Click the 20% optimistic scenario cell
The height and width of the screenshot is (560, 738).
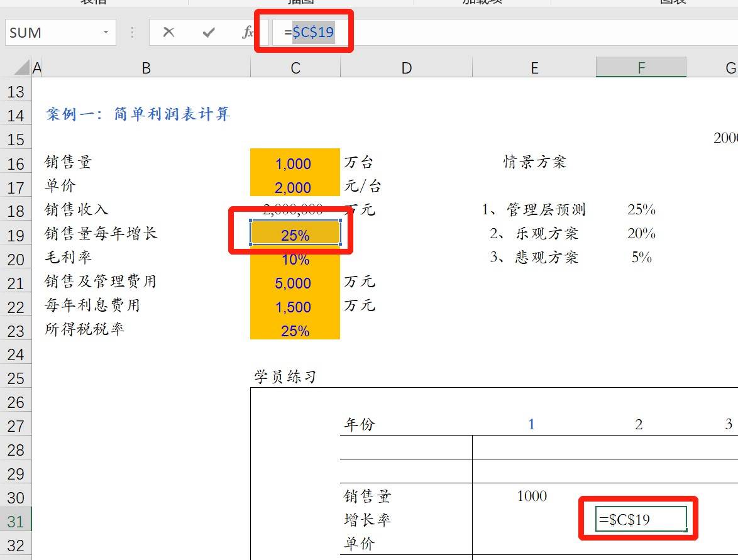tap(641, 233)
